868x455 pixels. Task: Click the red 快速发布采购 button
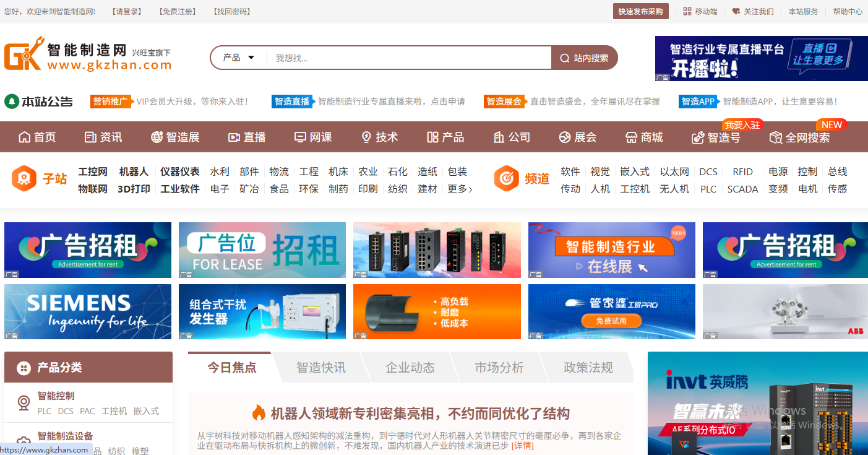(x=640, y=11)
